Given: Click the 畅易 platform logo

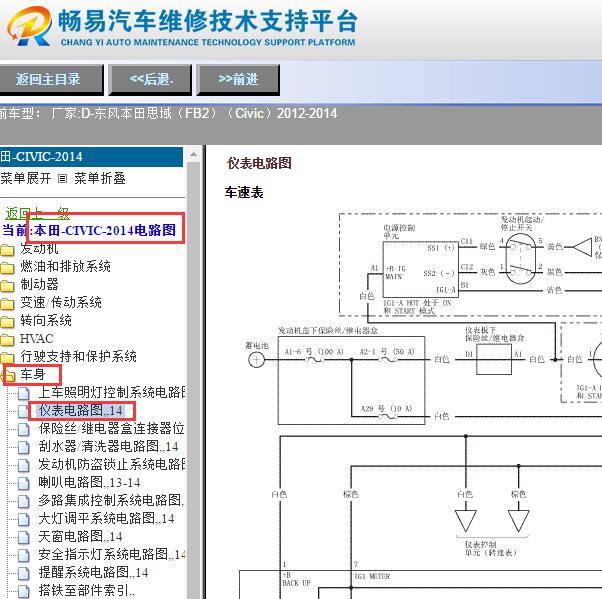Looking at the screenshot, I should tap(30, 26).
